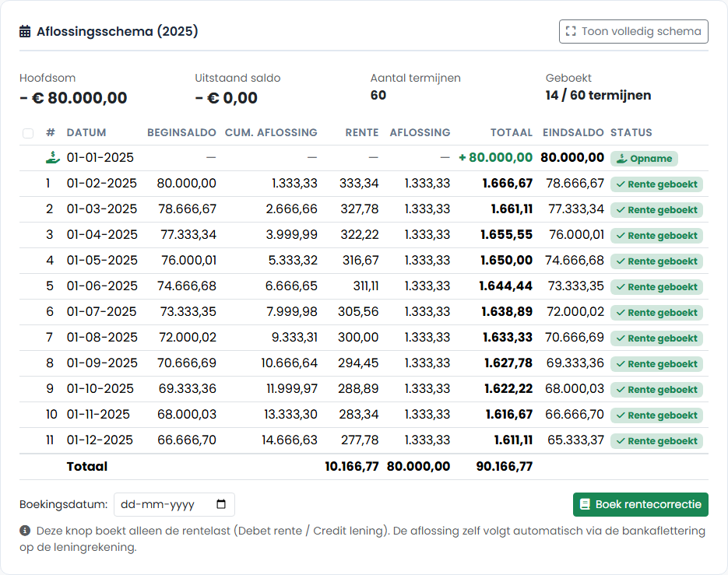The width and height of the screenshot is (728, 575).
Task: Click the CUM. AFLOSSING column header
Action: [x=271, y=133]
